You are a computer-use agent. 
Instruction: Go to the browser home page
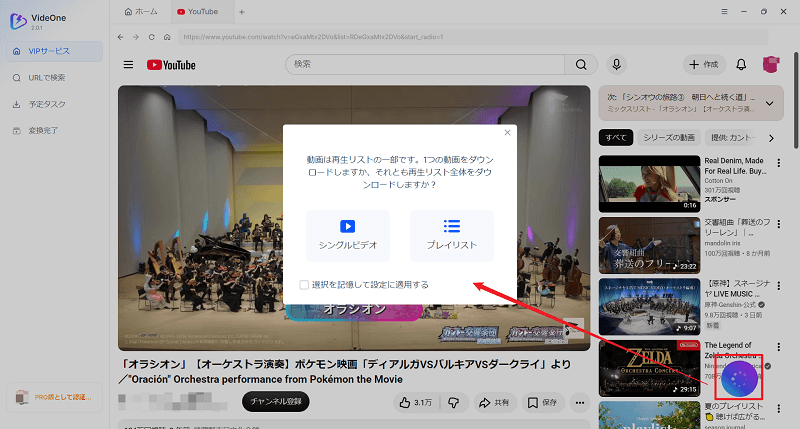pos(167,37)
